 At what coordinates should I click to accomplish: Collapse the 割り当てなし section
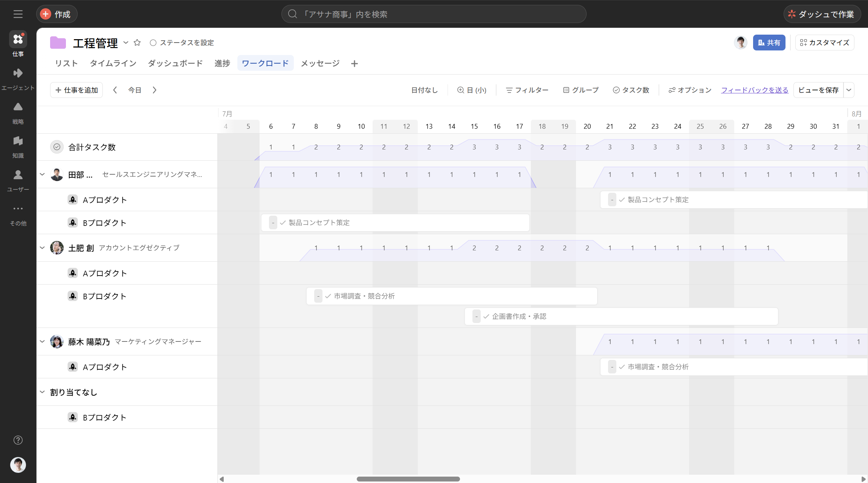(x=42, y=392)
